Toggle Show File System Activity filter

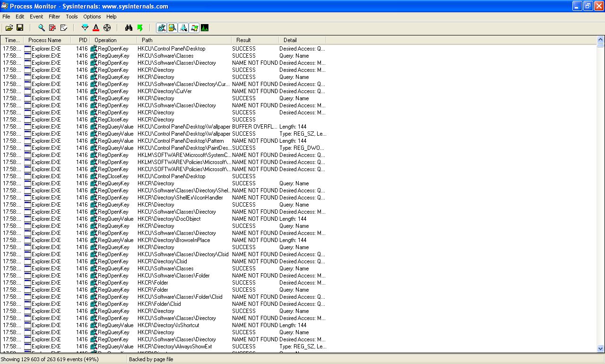pyautogui.click(x=172, y=27)
